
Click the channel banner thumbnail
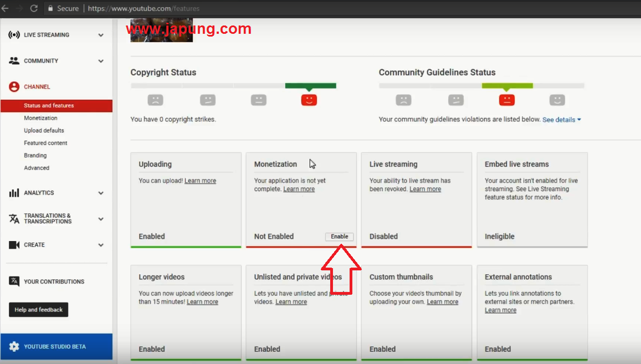(161, 30)
